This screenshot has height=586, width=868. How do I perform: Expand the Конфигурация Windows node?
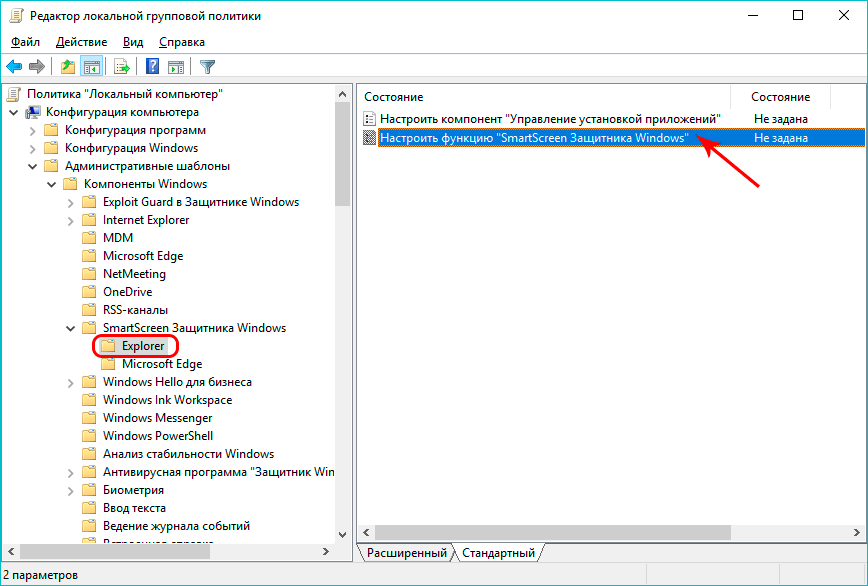33,149
